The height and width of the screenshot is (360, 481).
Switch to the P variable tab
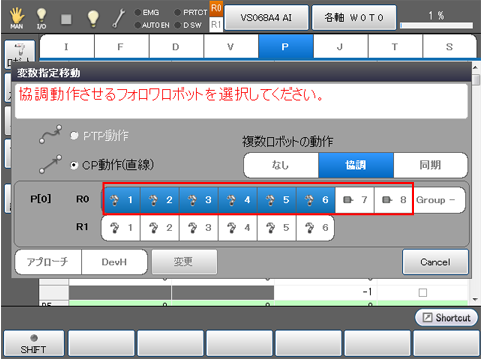point(286,47)
